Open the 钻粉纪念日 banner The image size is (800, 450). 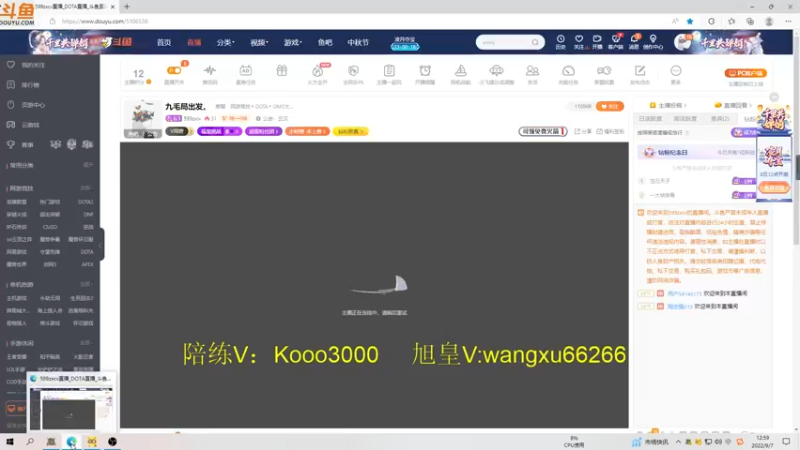point(697,152)
